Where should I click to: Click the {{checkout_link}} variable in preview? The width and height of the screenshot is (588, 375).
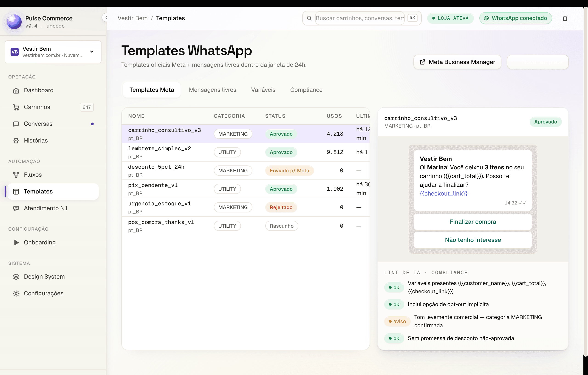tap(444, 193)
